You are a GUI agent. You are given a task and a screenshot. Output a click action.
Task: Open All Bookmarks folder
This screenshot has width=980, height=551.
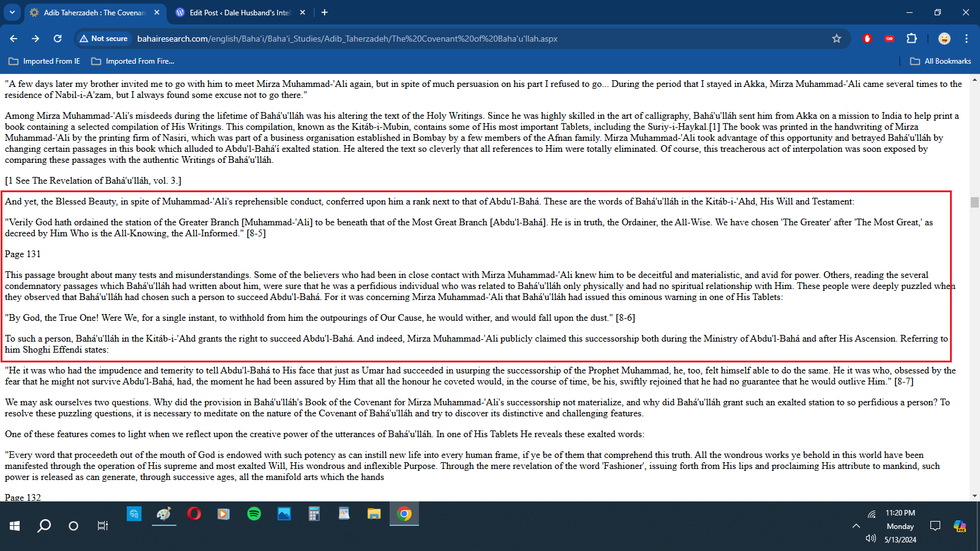940,61
